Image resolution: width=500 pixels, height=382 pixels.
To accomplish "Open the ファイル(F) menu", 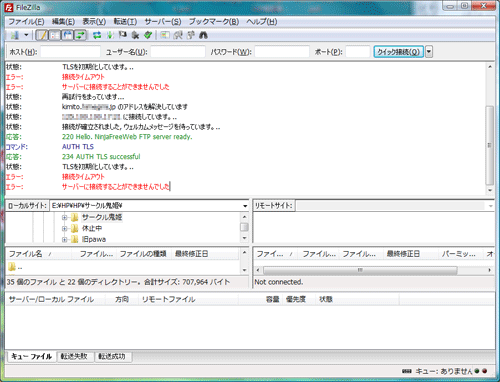I will (26, 22).
